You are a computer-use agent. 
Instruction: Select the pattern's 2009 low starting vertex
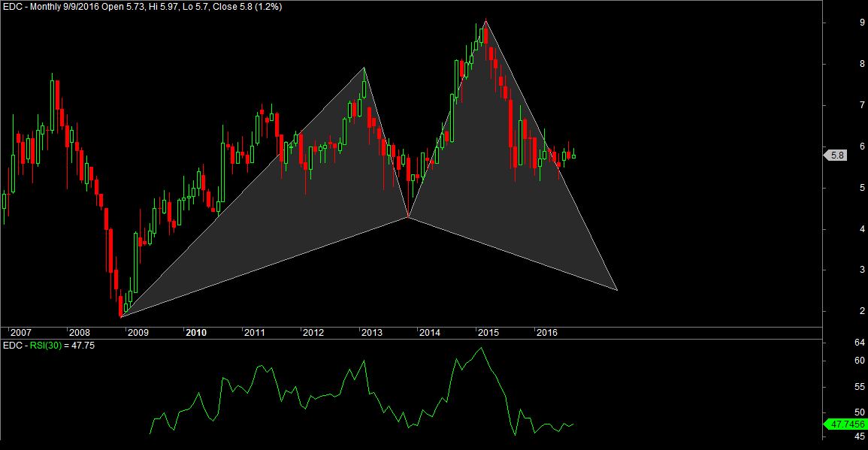[x=121, y=317]
